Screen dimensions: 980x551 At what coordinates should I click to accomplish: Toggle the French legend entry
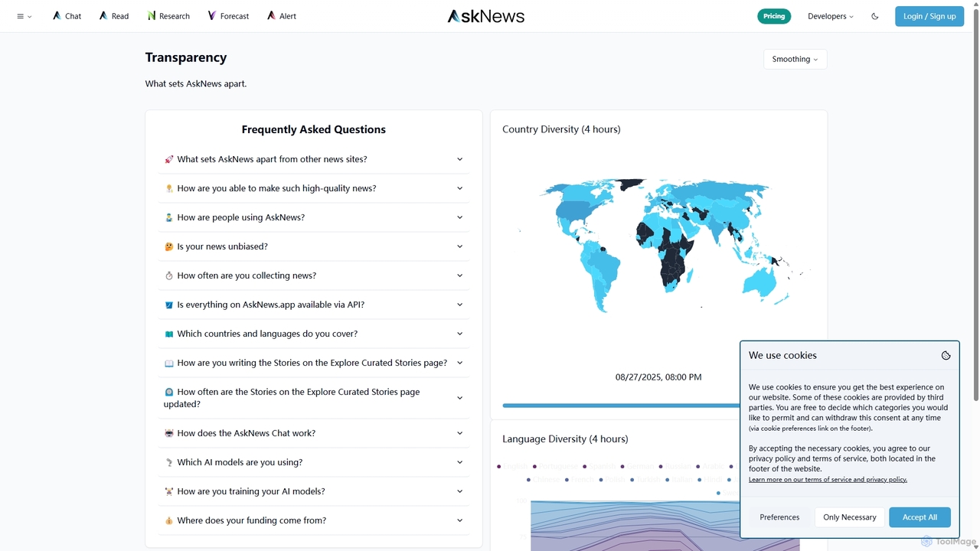[x=581, y=480]
